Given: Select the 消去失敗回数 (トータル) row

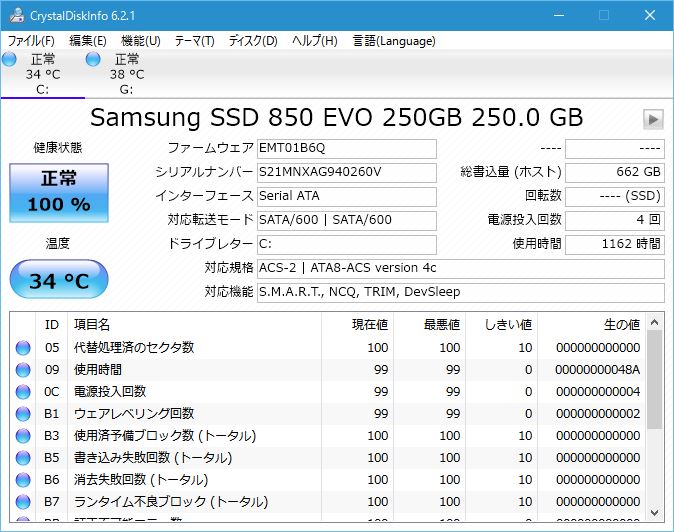Looking at the screenshot, I should click(x=327, y=480).
